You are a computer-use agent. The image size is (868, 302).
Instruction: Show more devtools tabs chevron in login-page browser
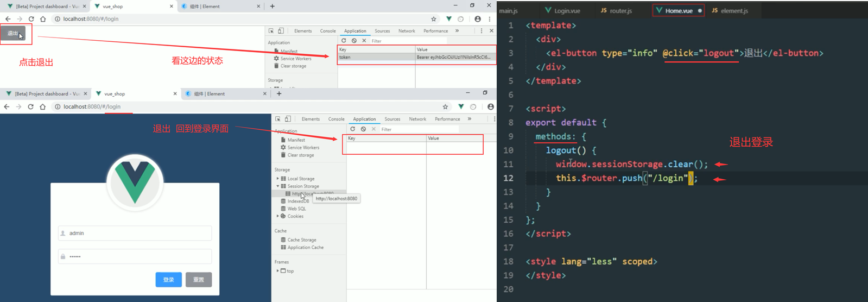470,119
